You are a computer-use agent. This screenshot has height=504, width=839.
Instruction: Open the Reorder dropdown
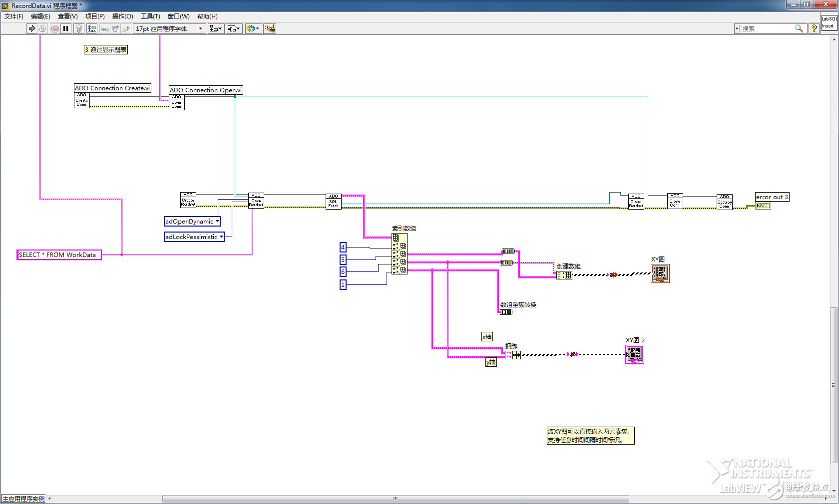click(x=253, y=28)
